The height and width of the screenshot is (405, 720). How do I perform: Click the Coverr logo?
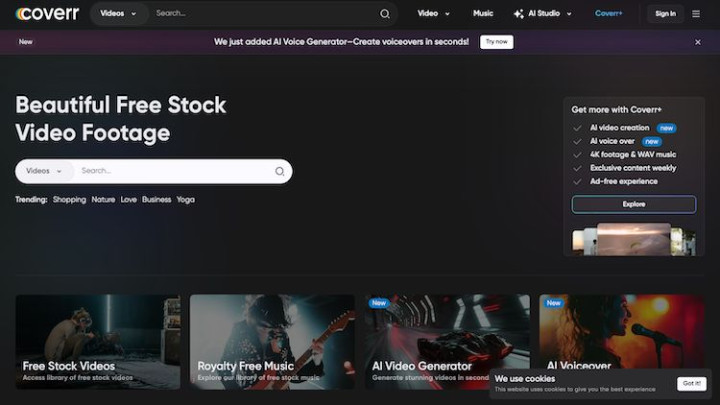(x=47, y=14)
